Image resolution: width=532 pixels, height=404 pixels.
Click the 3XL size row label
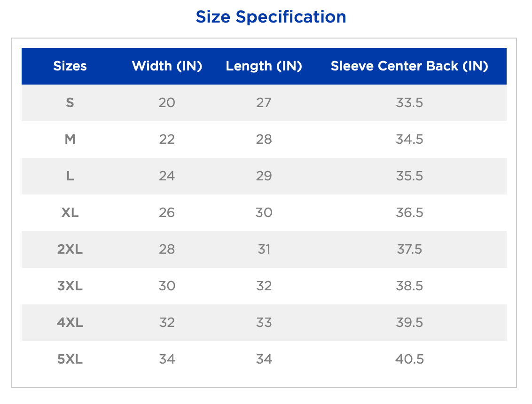click(x=70, y=286)
